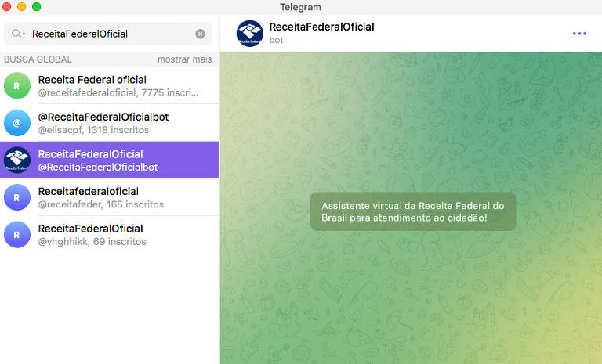Image resolution: width=602 pixels, height=364 pixels.
Task: Click the BUSCA GLOBAL section header
Action: pos(38,59)
